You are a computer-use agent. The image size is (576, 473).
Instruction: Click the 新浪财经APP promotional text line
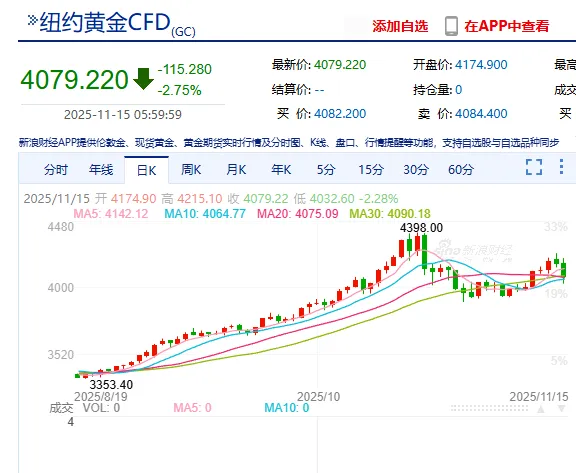tap(289, 142)
